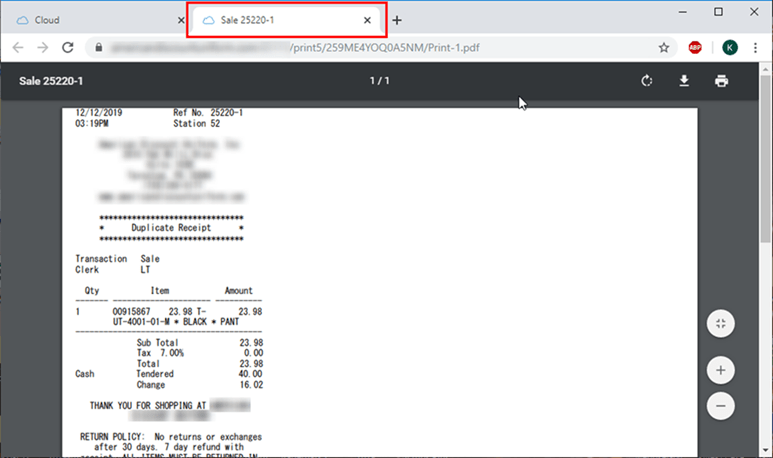Click the Station 52 text
This screenshot has width=773, height=458.
[197, 123]
